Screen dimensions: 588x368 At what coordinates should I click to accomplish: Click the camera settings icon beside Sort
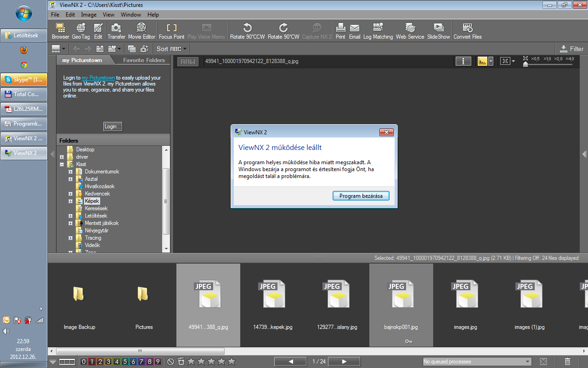pos(144,49)
